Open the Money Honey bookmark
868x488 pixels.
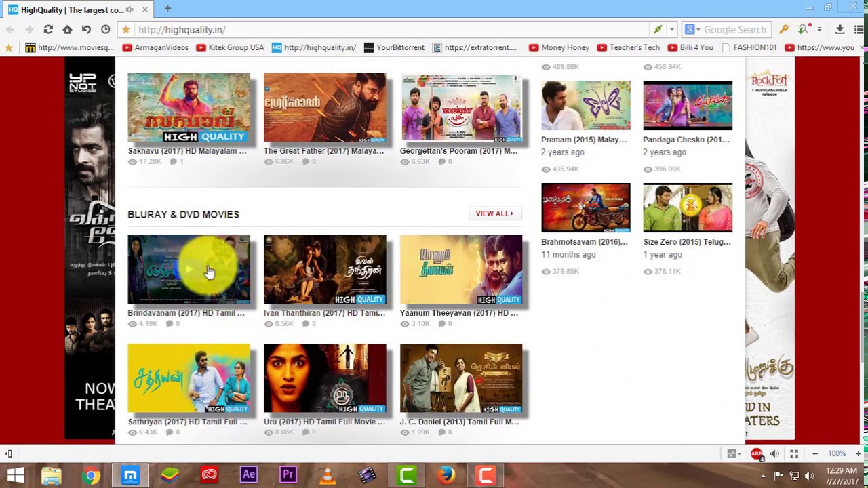[559, 47]
